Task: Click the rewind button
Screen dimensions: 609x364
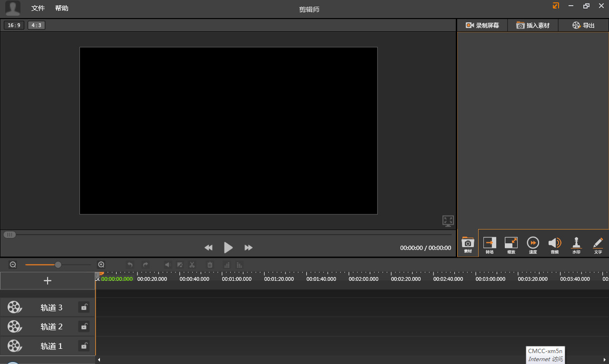Action: (208, 248)
